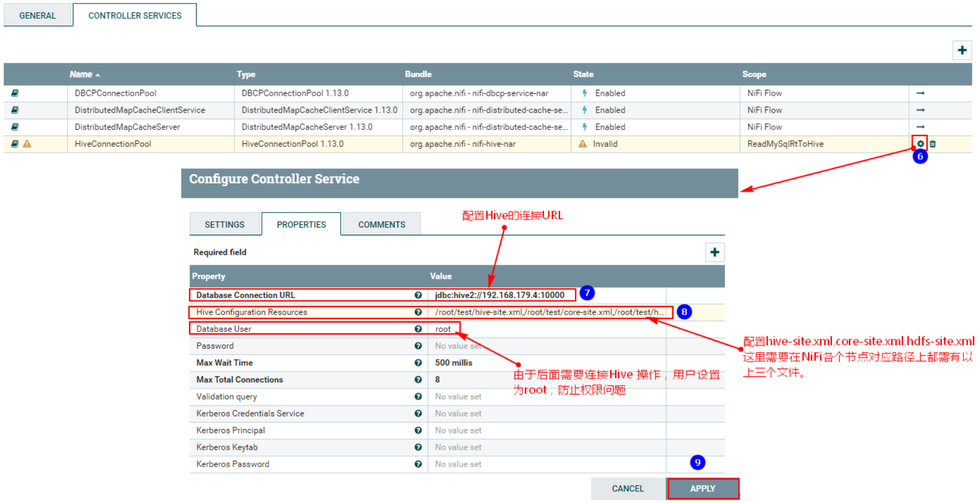Edit the Password value field
This screenshot has width=980, height=503.
(x=547, y=346)
